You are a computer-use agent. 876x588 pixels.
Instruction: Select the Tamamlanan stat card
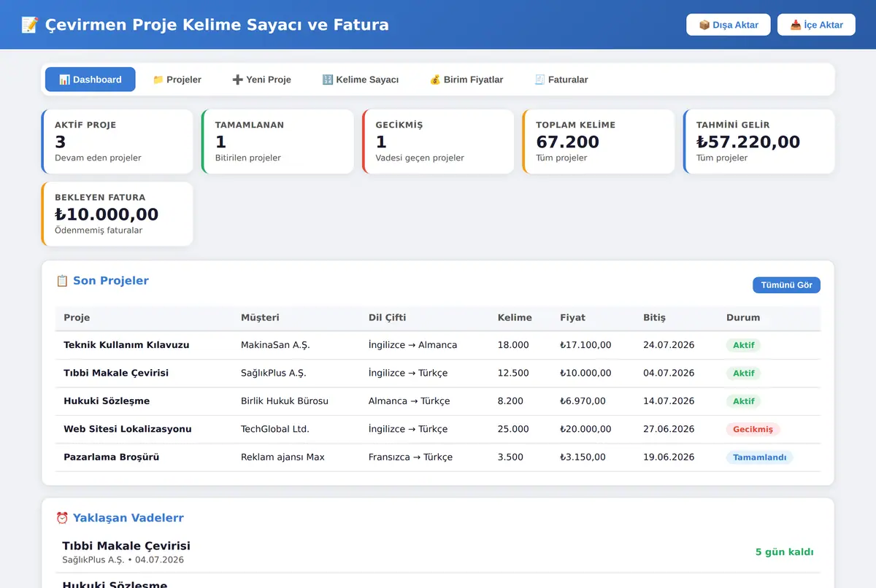click(277, 142)
